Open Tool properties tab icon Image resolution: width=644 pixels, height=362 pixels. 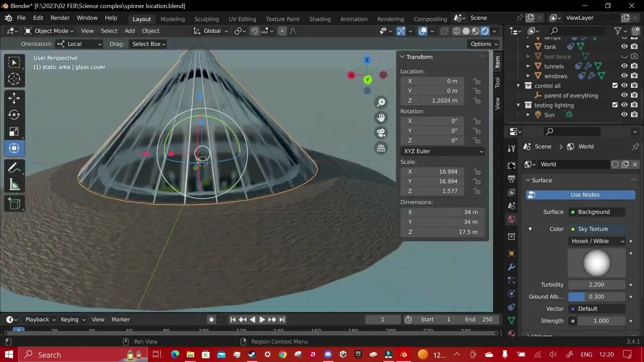511,148
